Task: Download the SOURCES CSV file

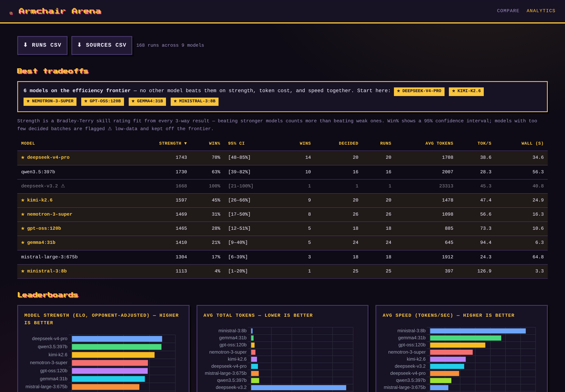Action: (x=102, y=45)
